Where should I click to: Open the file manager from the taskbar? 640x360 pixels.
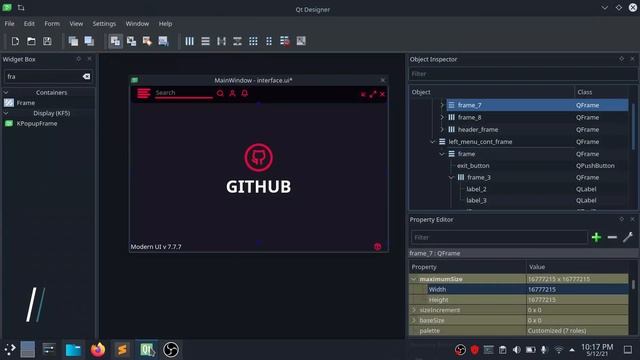(73, 350)
